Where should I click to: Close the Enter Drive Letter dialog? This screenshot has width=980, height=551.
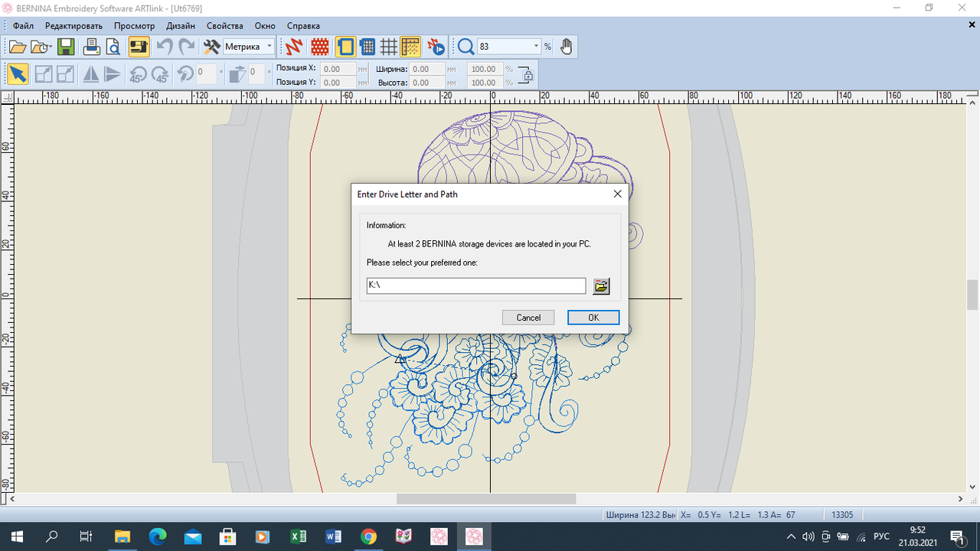617,194
